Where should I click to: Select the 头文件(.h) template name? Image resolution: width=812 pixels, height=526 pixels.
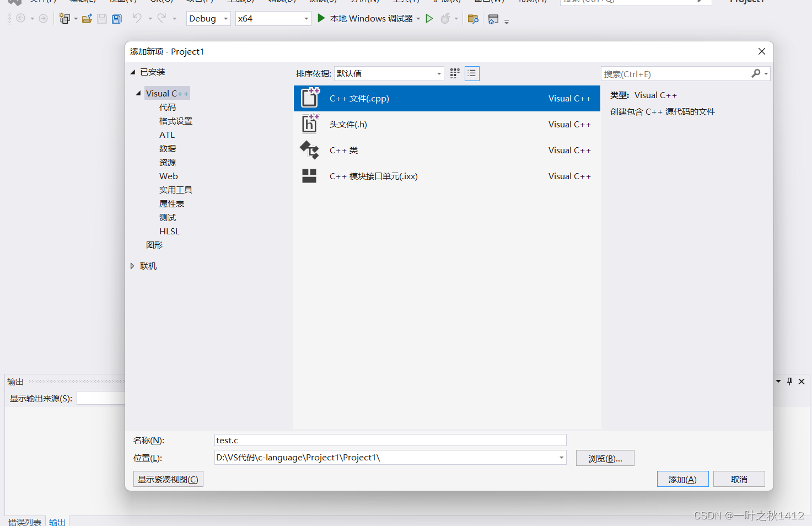click(348, 124)
